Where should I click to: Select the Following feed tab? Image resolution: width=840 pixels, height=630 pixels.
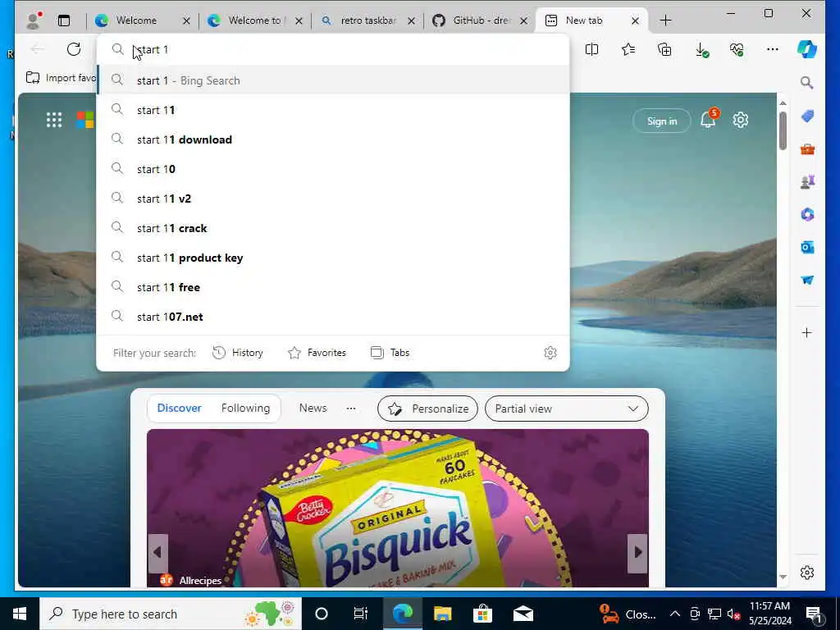pyautogui.click(x=245, y=409)
